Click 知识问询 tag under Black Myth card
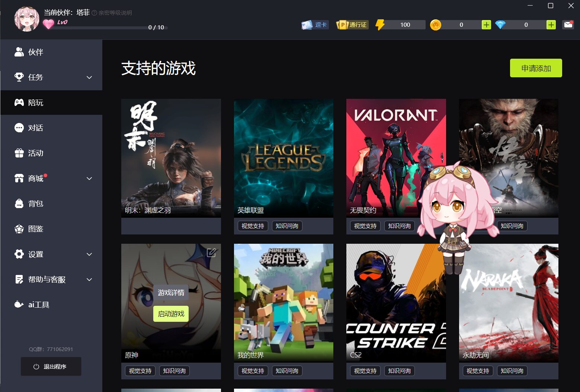Image resolution: width=580 pixels, height=392 pixels. click(x=512, y=226)
